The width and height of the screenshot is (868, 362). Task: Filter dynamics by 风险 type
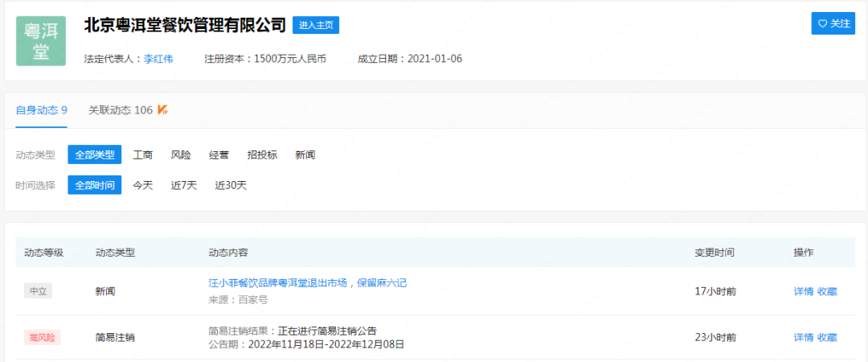point(181,154)
